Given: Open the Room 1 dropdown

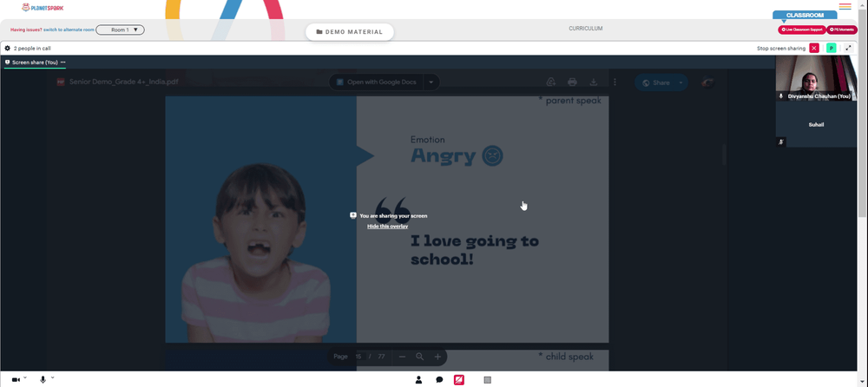Looking at the screenshot, I should [x=120, y=30].
